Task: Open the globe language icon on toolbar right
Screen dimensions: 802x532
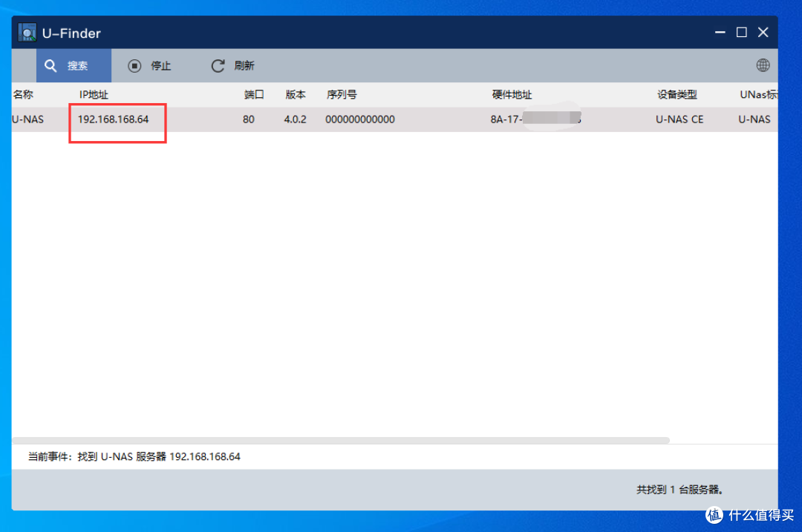Action: (x=763, y=65)
